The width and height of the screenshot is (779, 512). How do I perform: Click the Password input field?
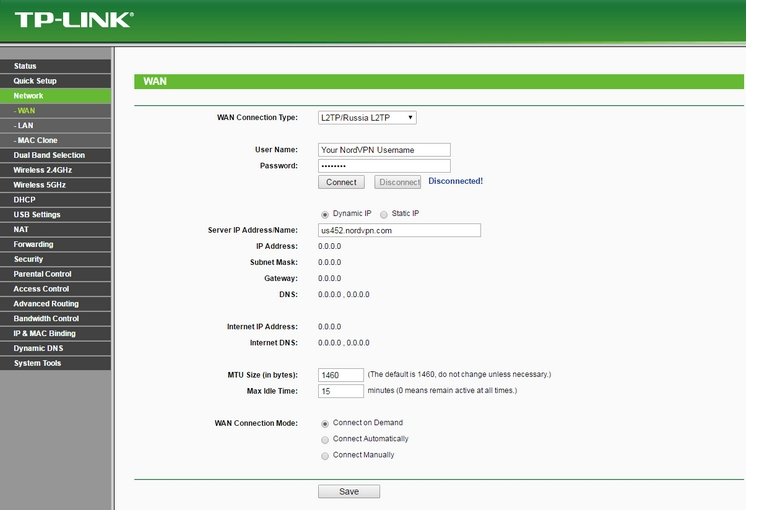(x=384, y=166)
